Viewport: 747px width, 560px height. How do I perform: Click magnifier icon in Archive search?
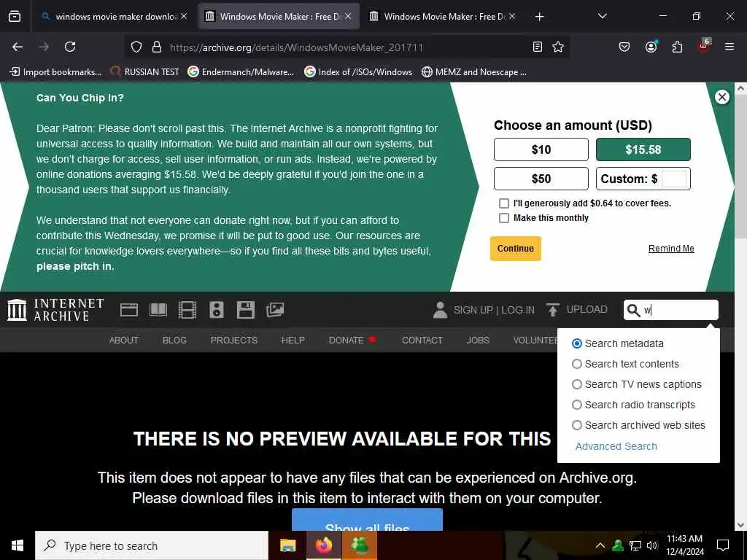(633, 311)
